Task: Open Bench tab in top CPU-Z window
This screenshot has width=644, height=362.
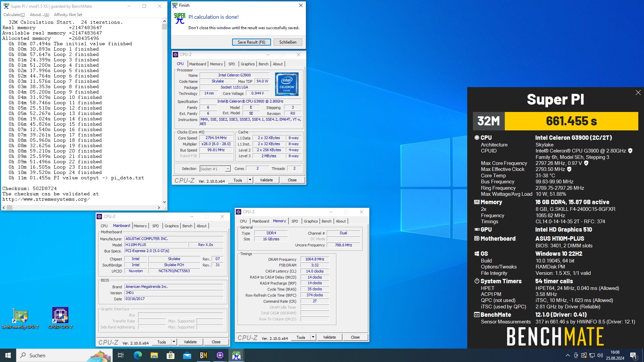Action: [x=264, y=64]
